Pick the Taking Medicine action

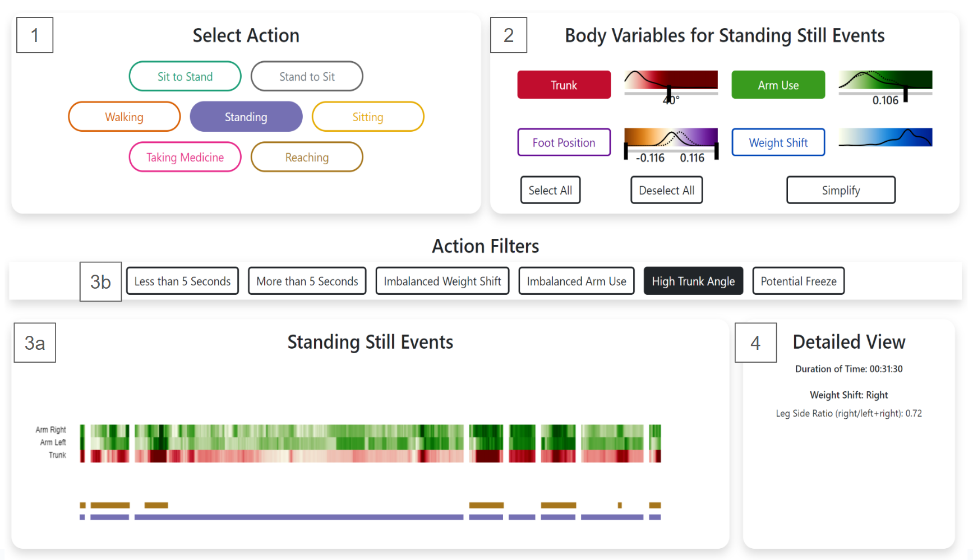coord(185,157)
